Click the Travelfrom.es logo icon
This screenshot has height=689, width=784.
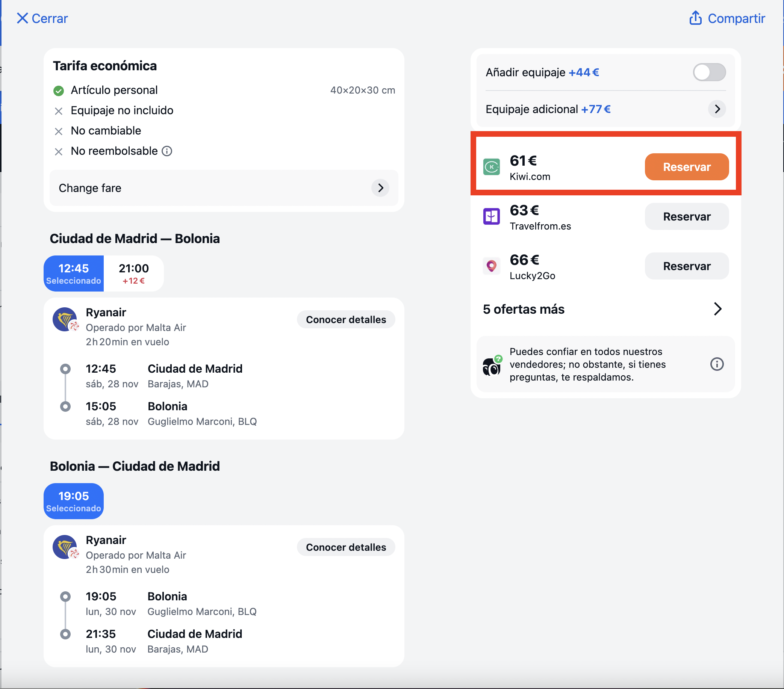click(x=491, y=217)
